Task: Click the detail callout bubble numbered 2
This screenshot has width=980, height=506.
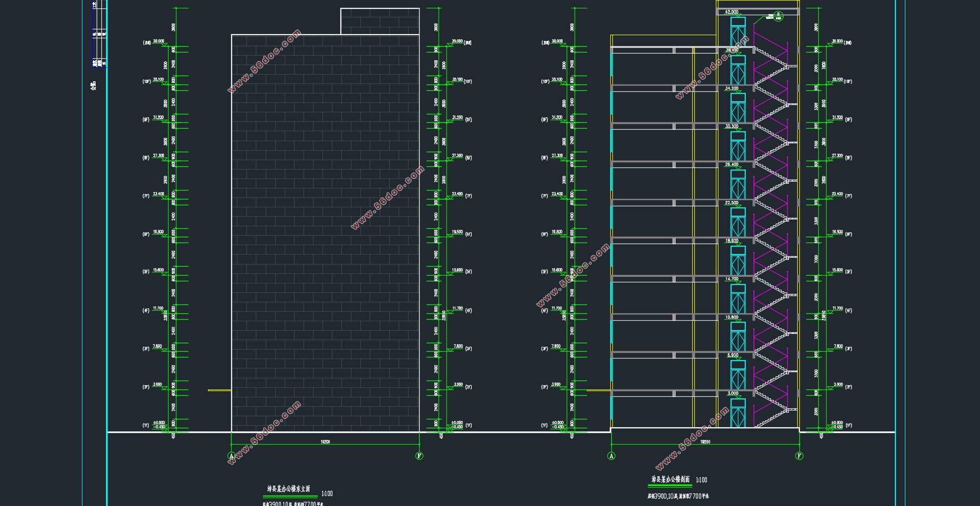Action: (778, 16)
